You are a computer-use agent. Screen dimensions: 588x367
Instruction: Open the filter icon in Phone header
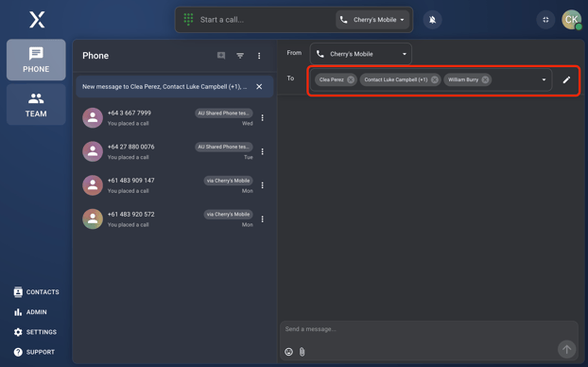click(x=240, y=56)
